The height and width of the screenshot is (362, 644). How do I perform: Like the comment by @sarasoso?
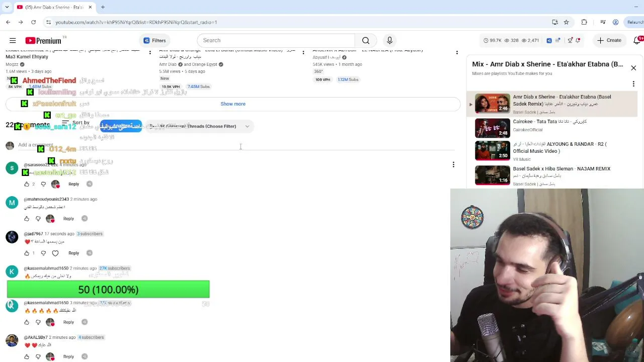pyautogui.click(x=27, y=184)
